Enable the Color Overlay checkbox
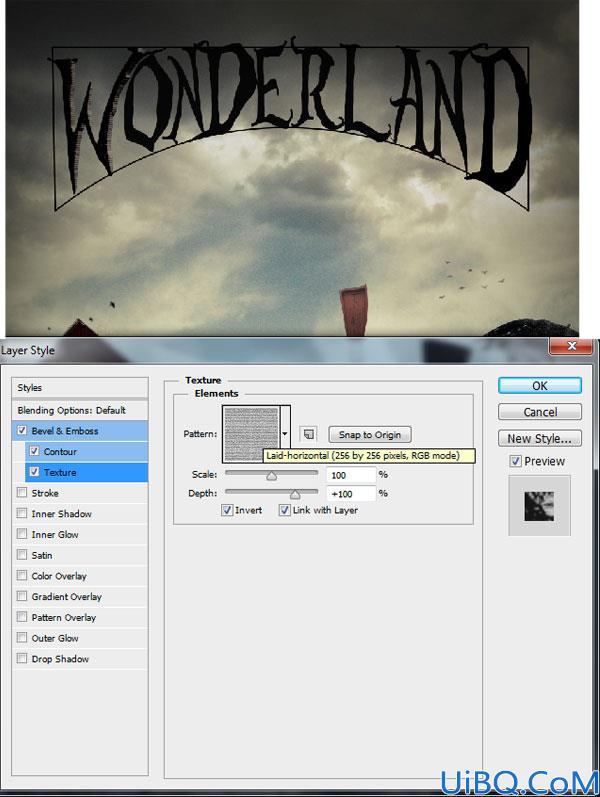Image resolution: width=600 pixels, height=797 pixels. 22,575
